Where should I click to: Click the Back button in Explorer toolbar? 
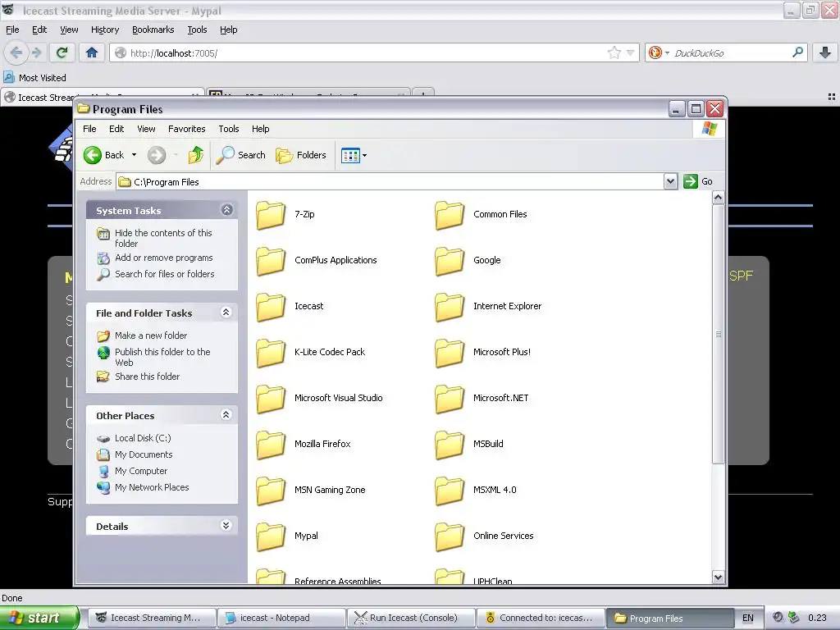click(x=104, y=155)
